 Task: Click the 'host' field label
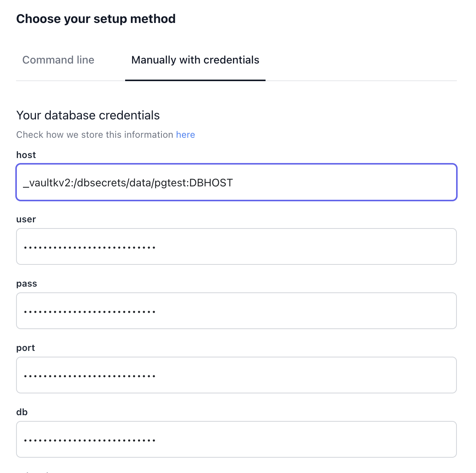[x=26, y=155]
